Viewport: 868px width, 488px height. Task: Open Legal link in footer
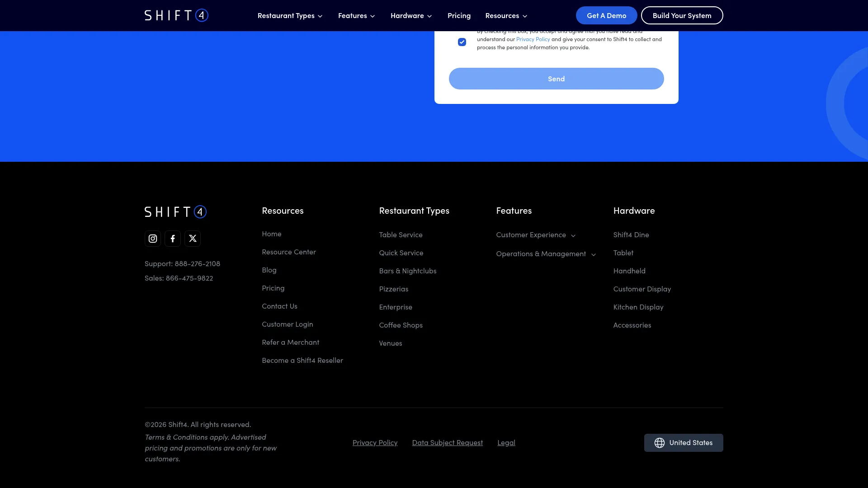point(506,443)
